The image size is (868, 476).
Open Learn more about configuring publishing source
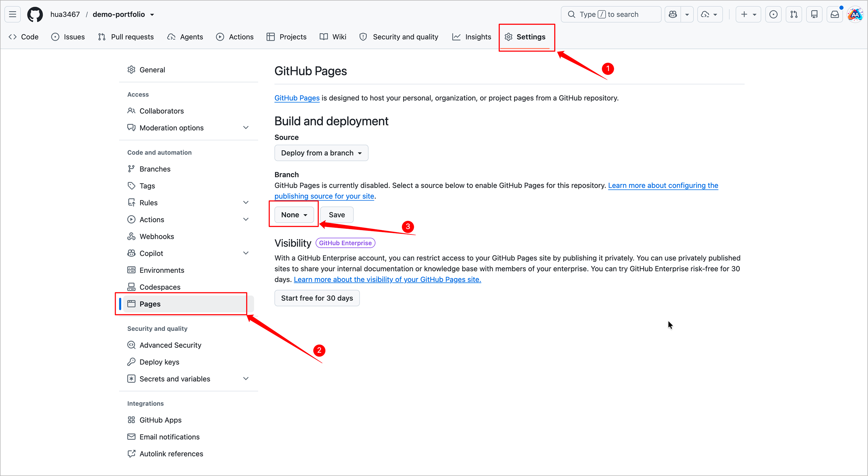[x=663, y=185]
